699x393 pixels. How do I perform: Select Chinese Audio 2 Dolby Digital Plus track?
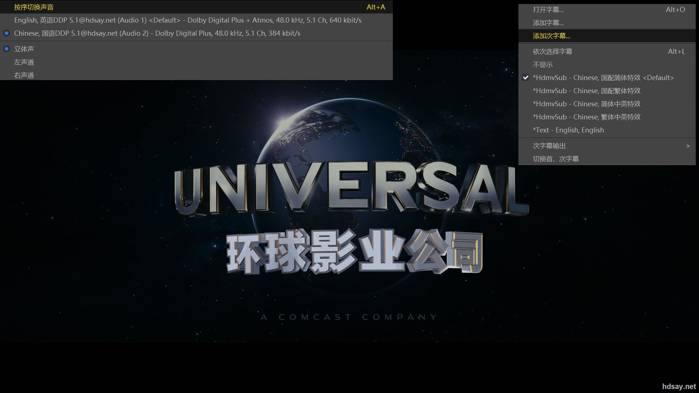(x=196, y=33)
